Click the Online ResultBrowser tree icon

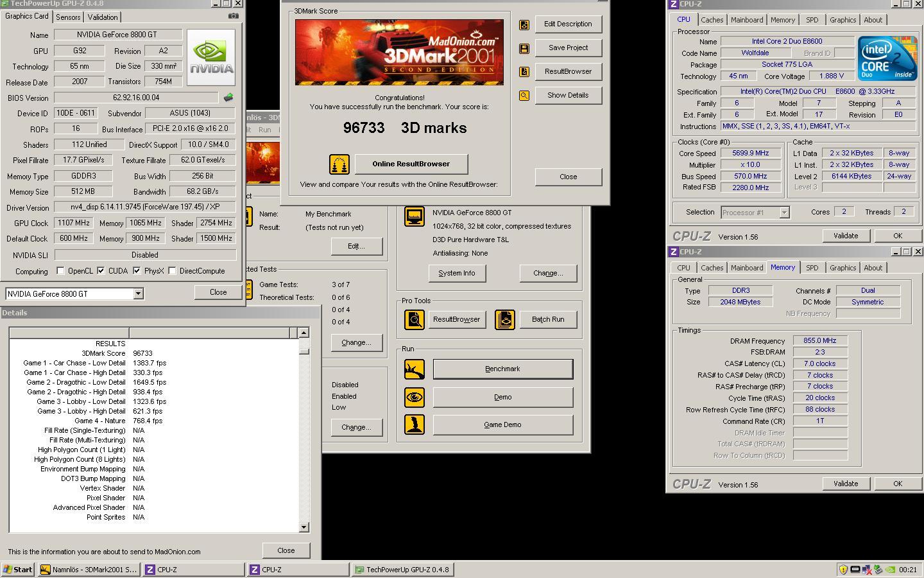[x=339, y=164]
